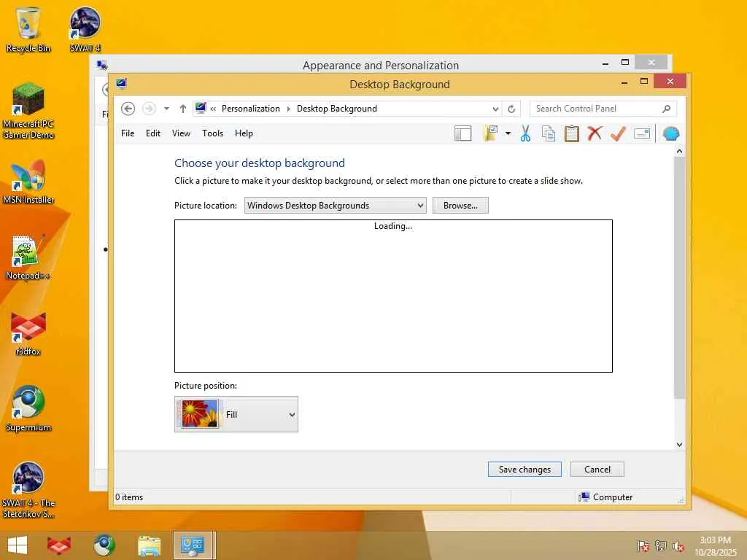747x560 pixels.
Task: Click the scroll up arrow of the window
Action: pos(679,152)
